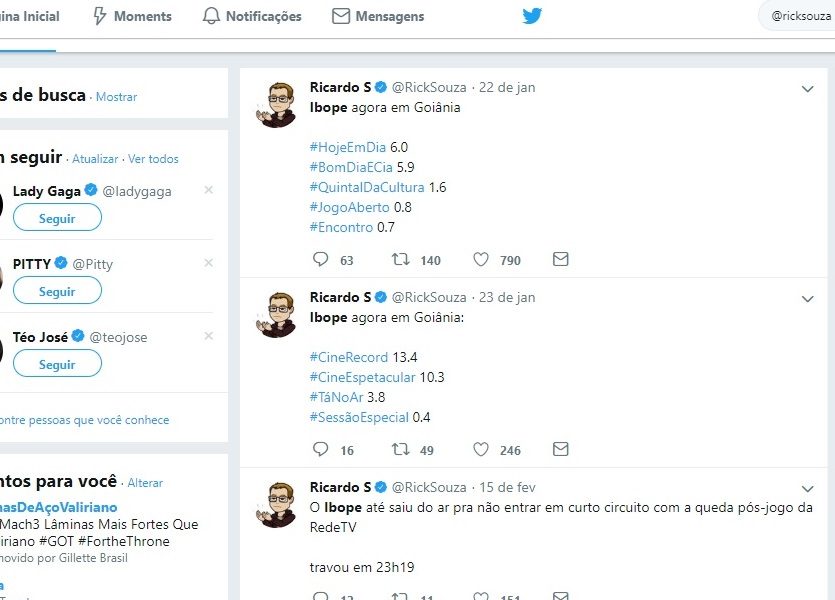Screen dimensions: 835x600
Task: Click the Twitter bird logo
Action: pyautogui.click(x=531, y=16)
